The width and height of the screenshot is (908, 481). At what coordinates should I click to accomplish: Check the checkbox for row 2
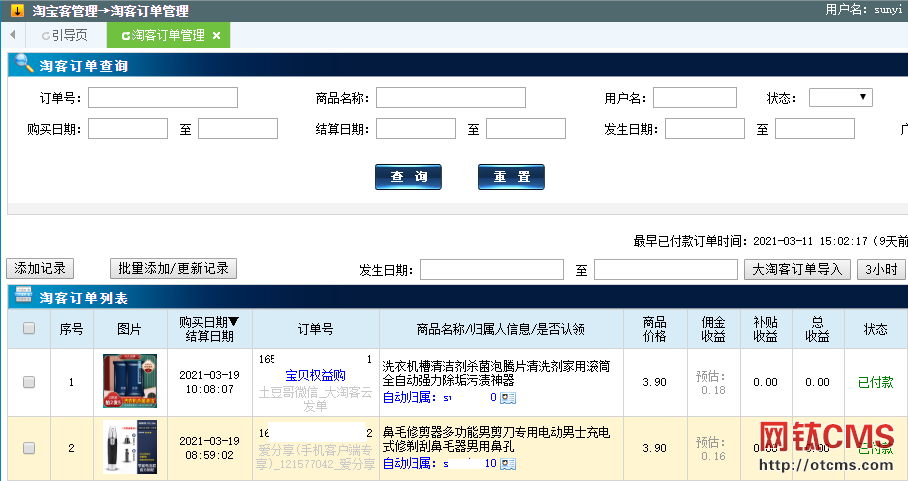click(29, 448)
